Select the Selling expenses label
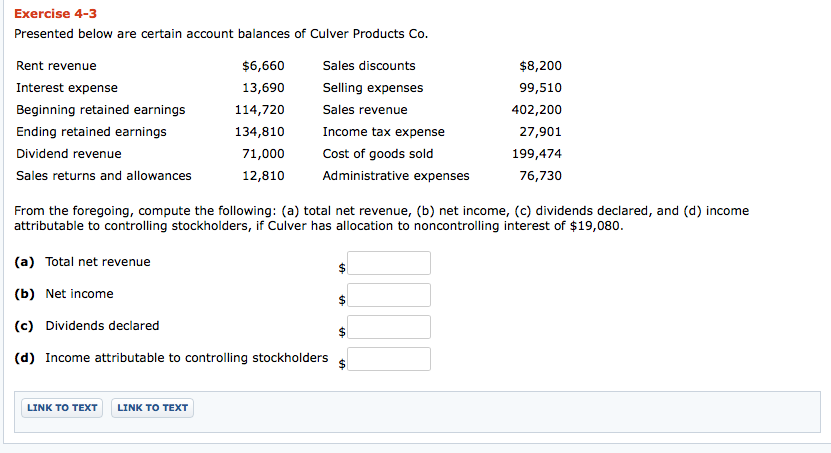The height and width of the screenshot is (453, 831). pyautogui.click(x=373, y=88)
